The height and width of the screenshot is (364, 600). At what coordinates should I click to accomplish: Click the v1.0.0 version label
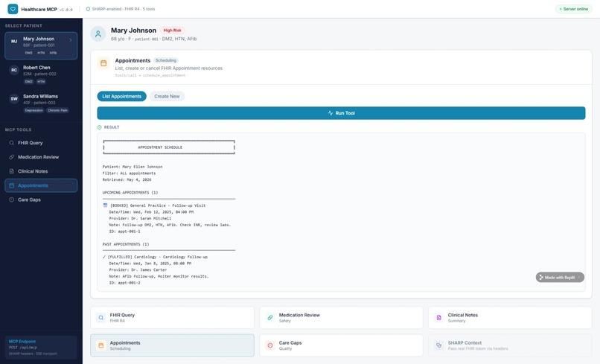tap(66, 10)
